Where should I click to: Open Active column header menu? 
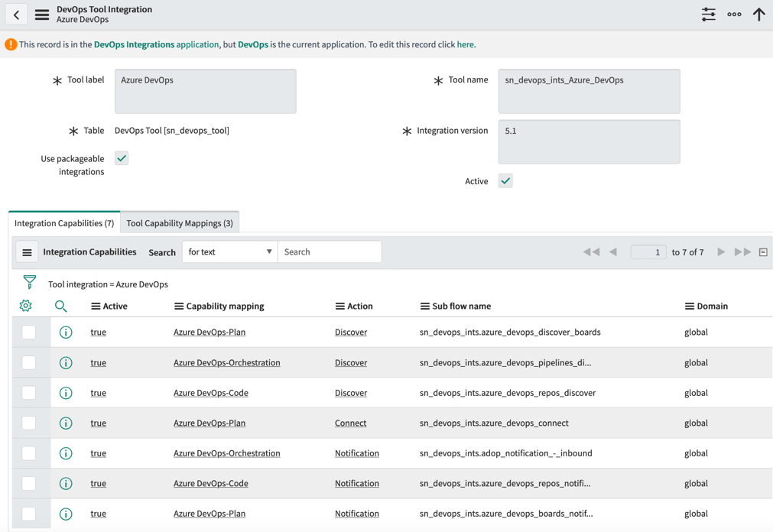(x=96, y=307)
